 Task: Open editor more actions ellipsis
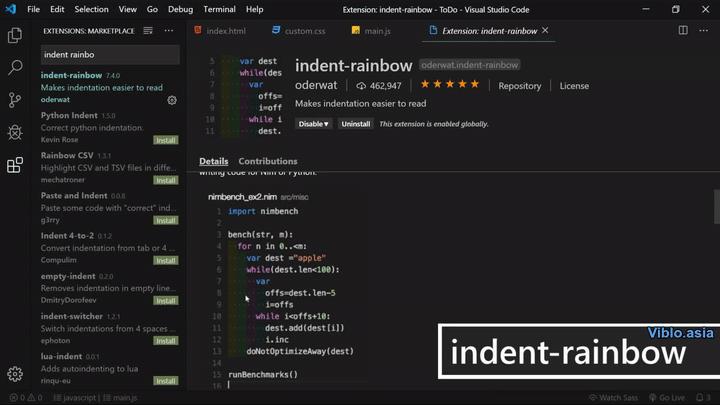(x=703, y=30)
